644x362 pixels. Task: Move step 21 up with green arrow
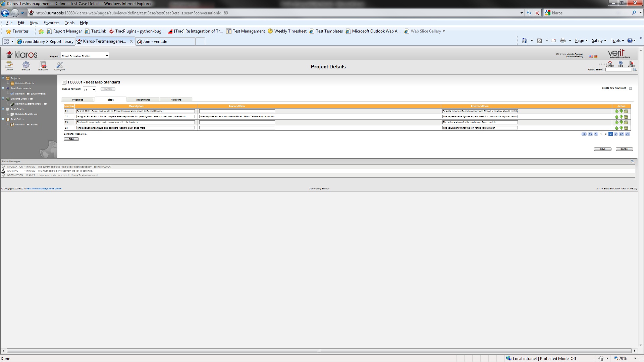click(x=616, y=111)
